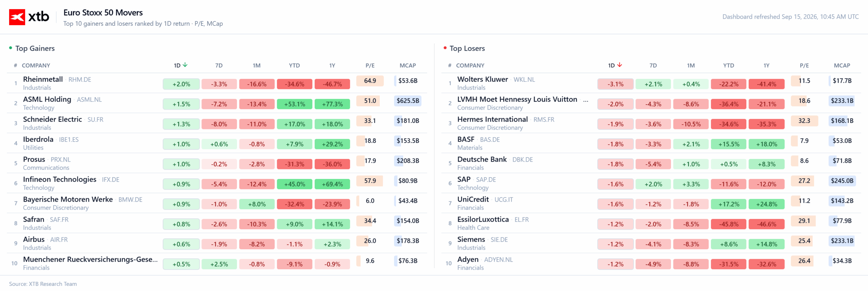
Task: Open the Rheinmetall company row
Action: [217, 83]
